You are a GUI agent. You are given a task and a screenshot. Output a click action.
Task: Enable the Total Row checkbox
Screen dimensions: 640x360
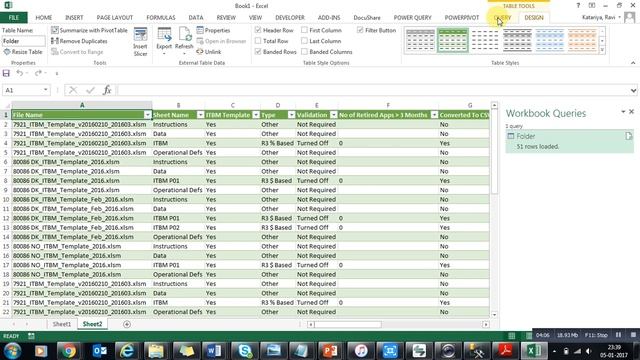click(258, 41)
